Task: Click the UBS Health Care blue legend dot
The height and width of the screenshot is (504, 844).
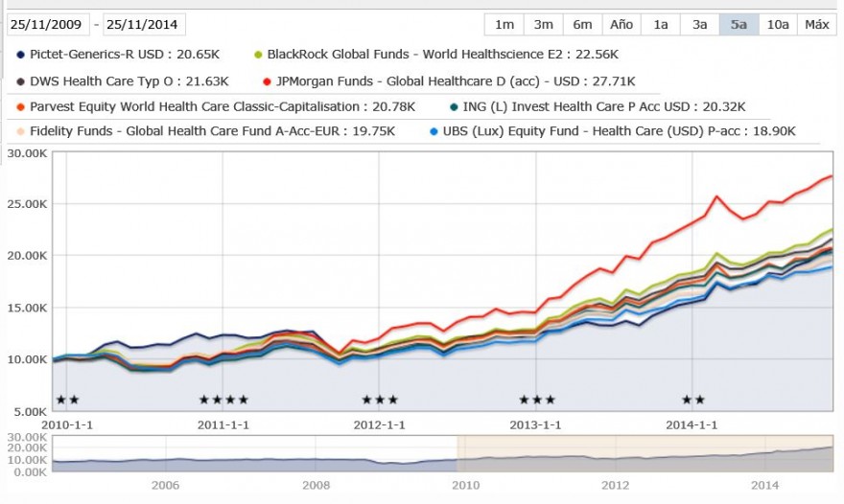Action: point(434,131)
